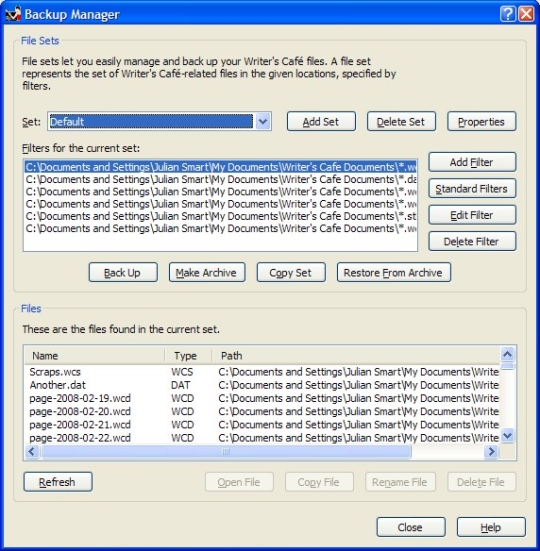Viewport: 540px width, 551px height.
Task: Open Standard Filters
Action: [472, 189]
